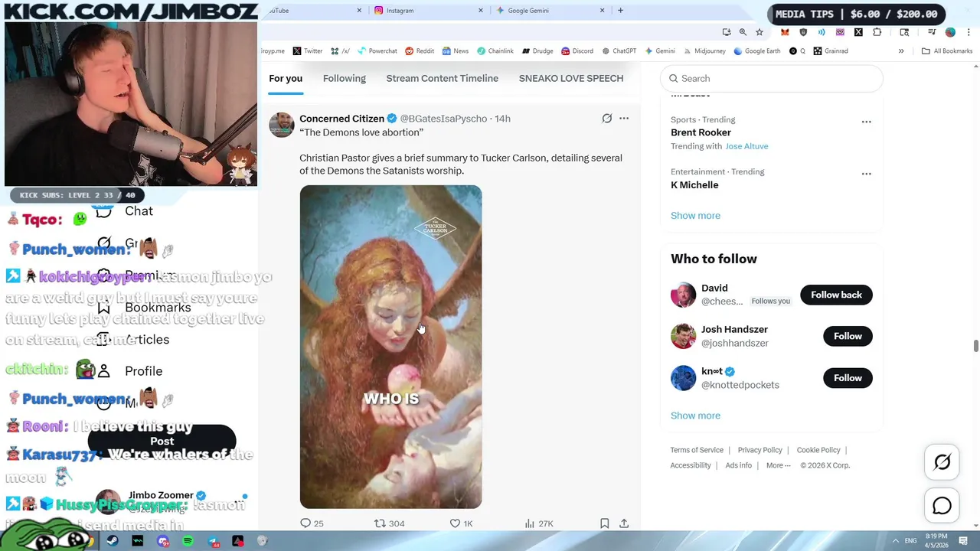Click the Grok icon on the post
This screenshot has width=980, height=551.
tap(607, 119)
